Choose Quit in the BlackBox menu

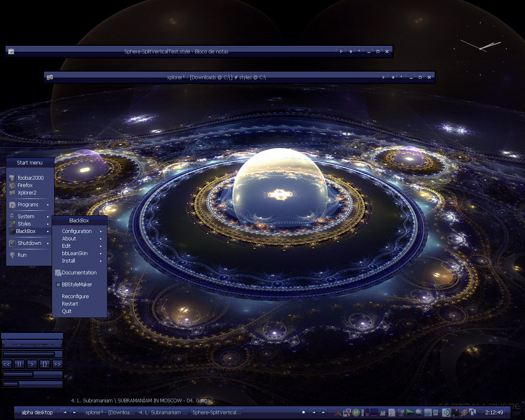point(79,311)
